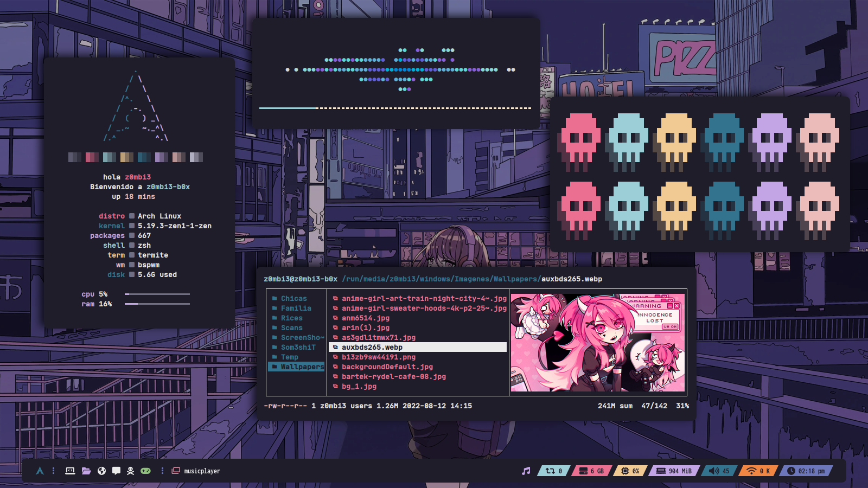
Task: Click the 241M sum text in ranger status
Action: tap(615, 406)
